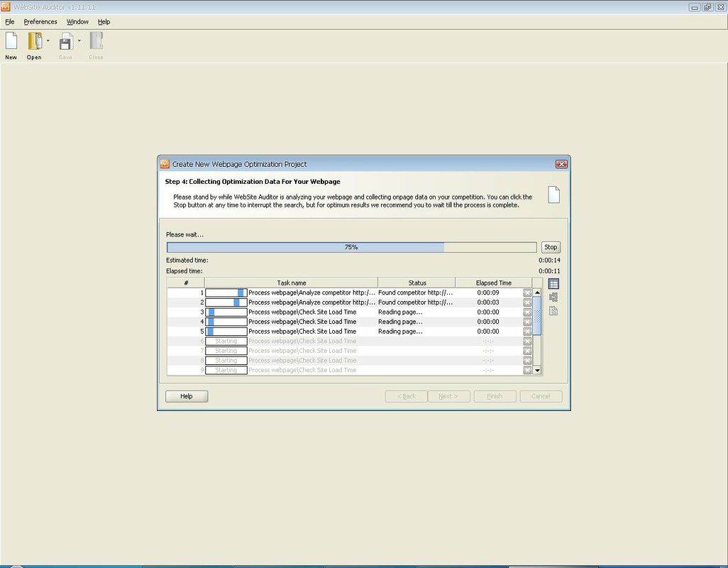728x568 pixels.
Task: Open the Preferences menu
Action: pos(40,22)
